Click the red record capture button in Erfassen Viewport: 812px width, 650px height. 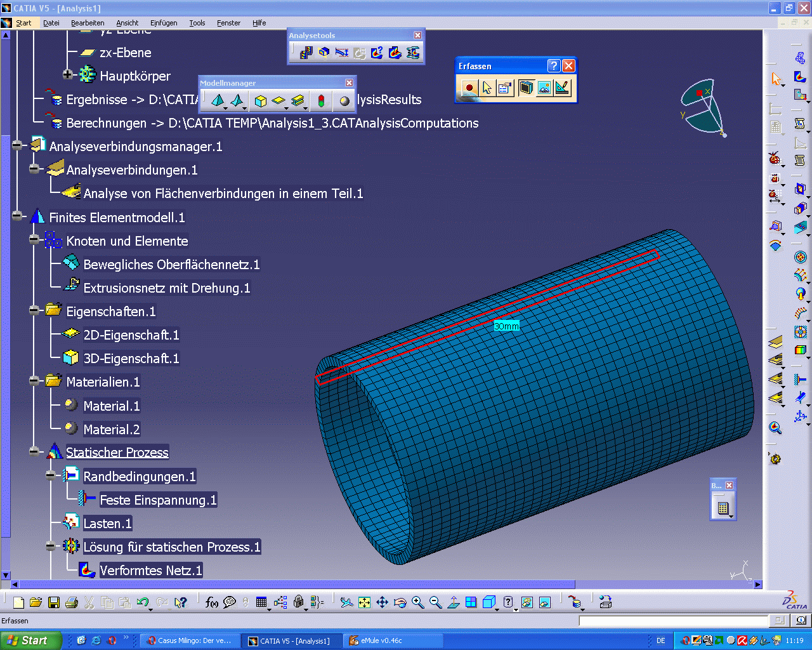(x=469, y=88)
